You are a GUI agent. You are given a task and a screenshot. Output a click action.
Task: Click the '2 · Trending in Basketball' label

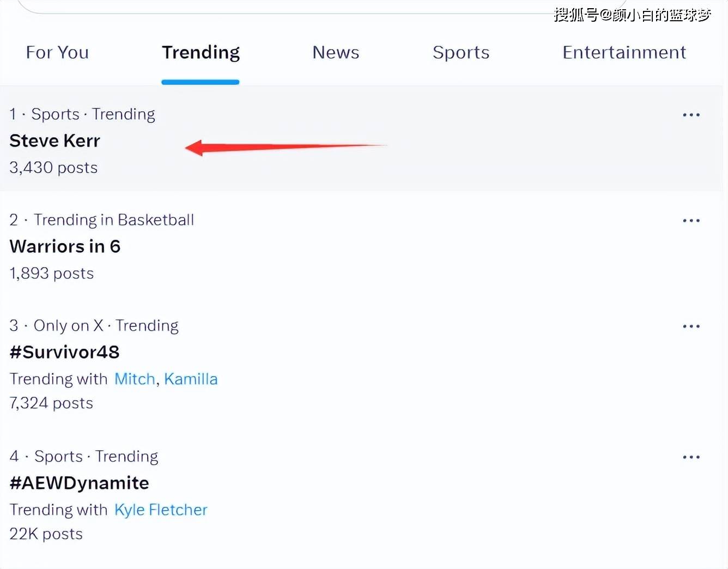(x=102, y=220)
